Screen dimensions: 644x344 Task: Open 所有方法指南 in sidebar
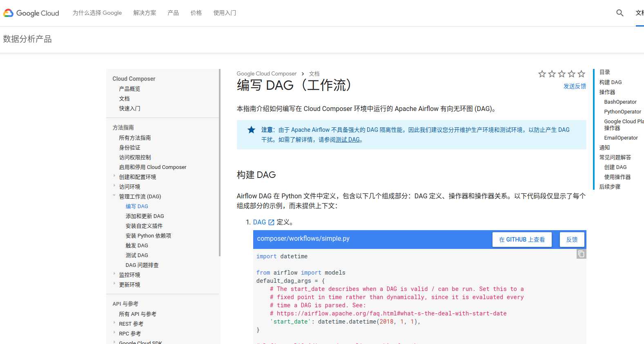click(x=135, y=138)
